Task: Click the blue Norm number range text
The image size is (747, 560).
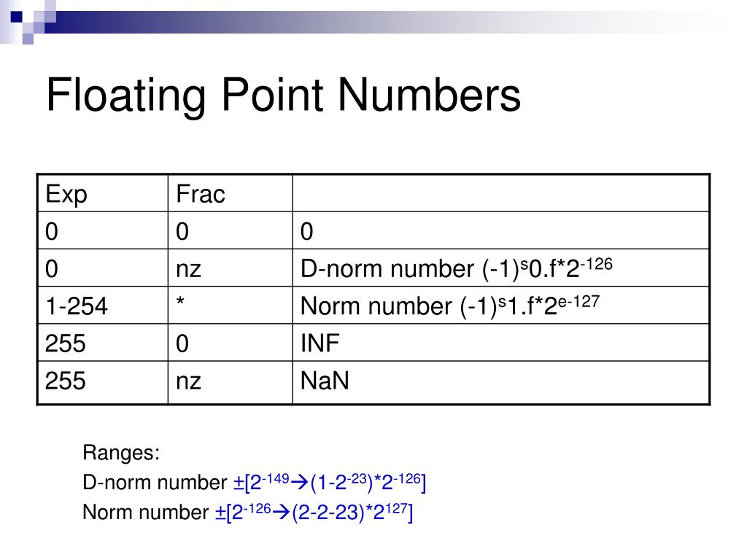Action: coord(314,512)
